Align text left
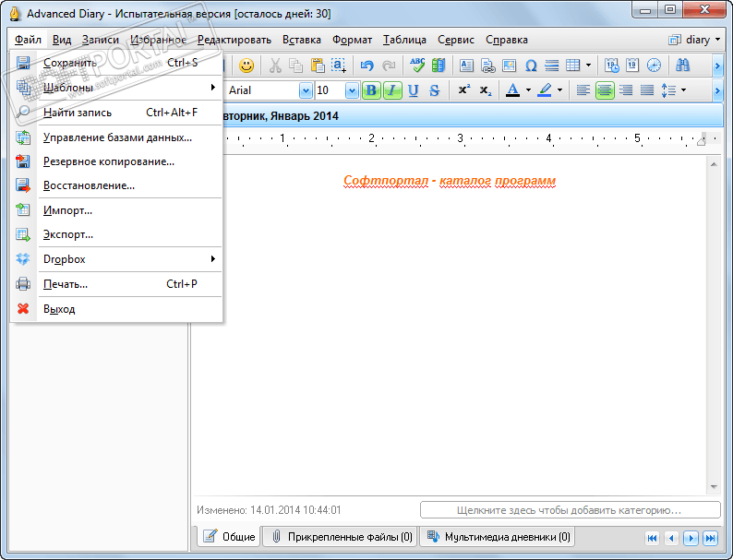The width and height of the screenshot is (733, 560). 583,90
